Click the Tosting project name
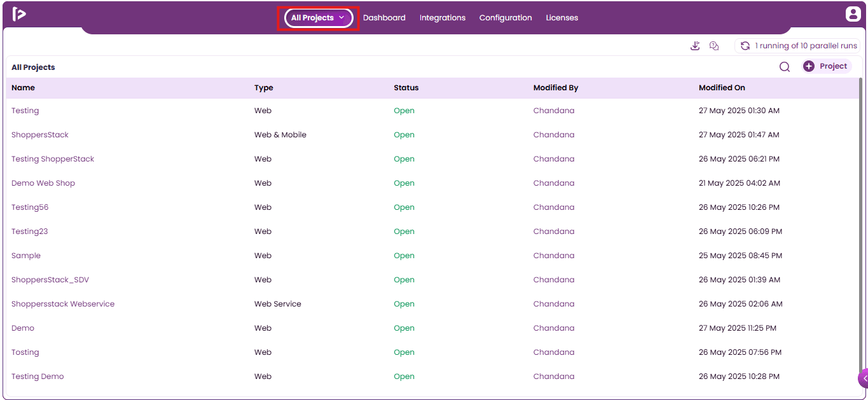 tap(25, 352)
